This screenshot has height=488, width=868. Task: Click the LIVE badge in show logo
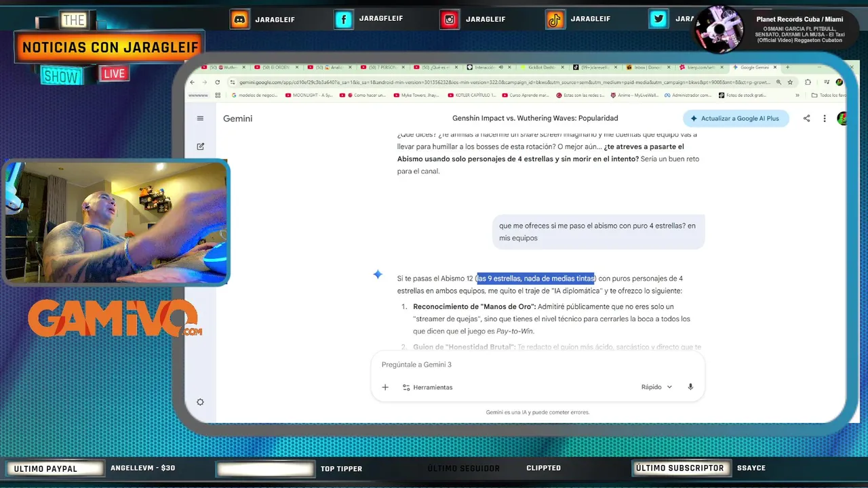pos(115,73)
